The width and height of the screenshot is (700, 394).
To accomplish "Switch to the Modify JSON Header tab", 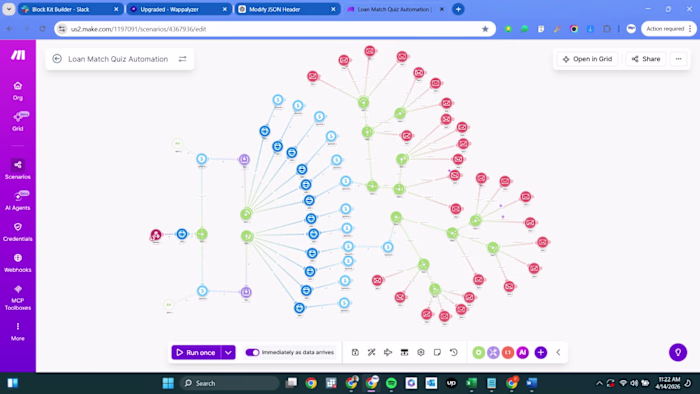I will [x=288, y=9].
